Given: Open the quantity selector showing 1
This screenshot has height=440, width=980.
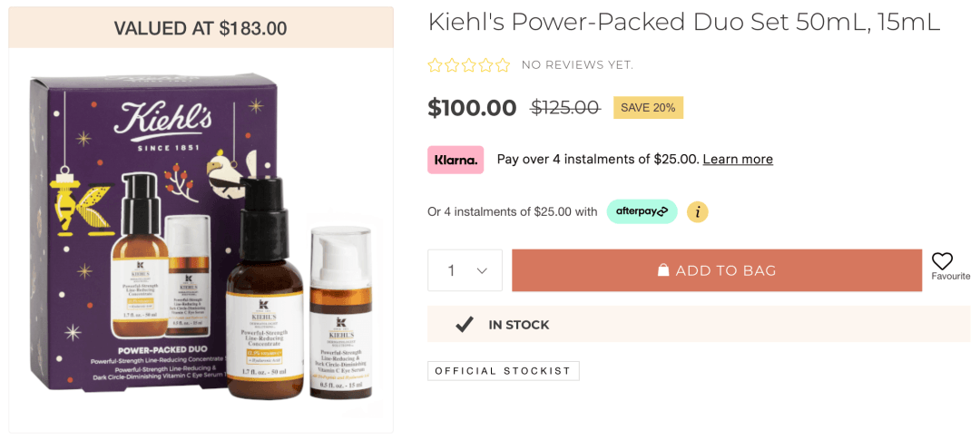Looking at the screenshot, I should click(465, 270).
